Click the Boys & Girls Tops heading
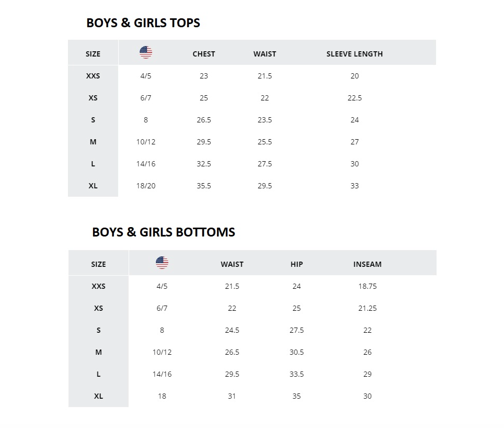This screenshot has width=504, height=428. [x=143, y=23]
